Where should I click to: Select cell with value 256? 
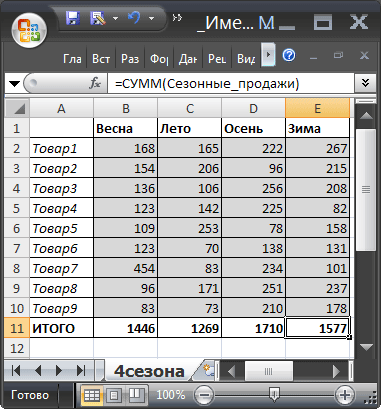point(254,188)
